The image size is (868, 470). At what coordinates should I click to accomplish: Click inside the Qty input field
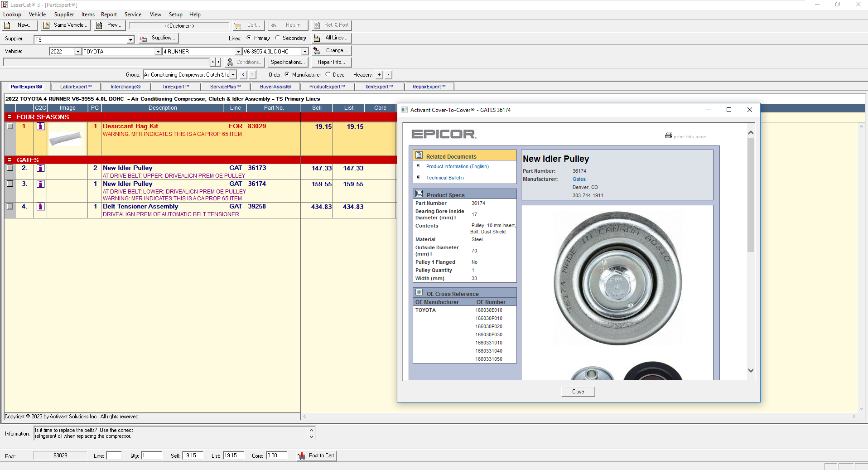[151, 455]
